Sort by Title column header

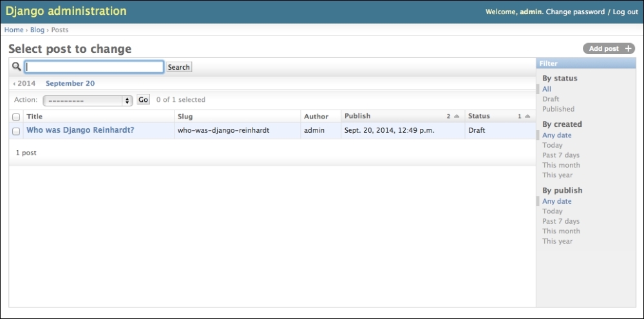click(x=35, y=117)
